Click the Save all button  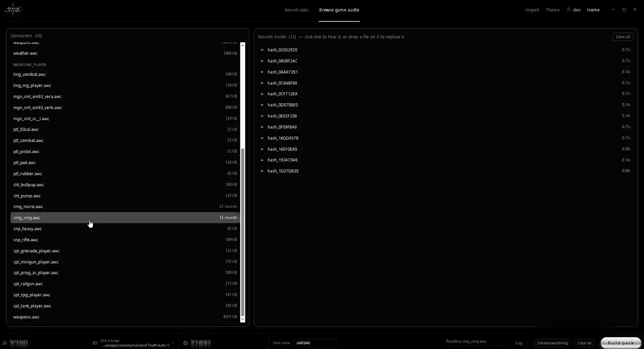623,37
